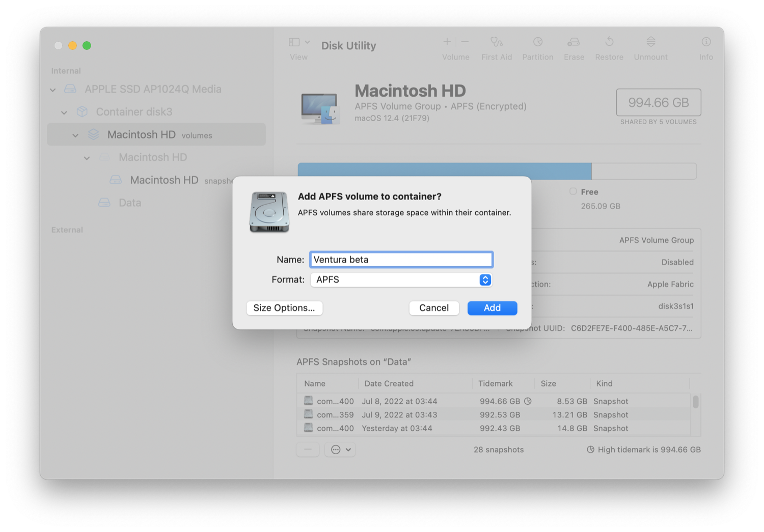Click the hard disk icon in dialog

point(269,212)
